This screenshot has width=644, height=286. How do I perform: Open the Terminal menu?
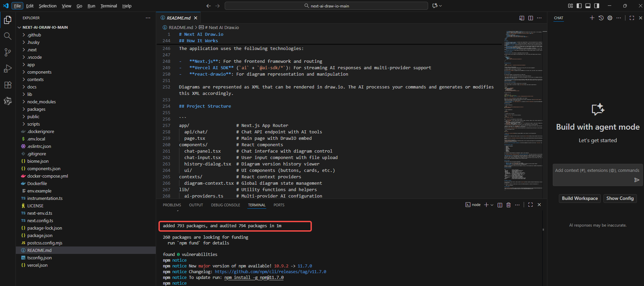[x=109, y=6]
